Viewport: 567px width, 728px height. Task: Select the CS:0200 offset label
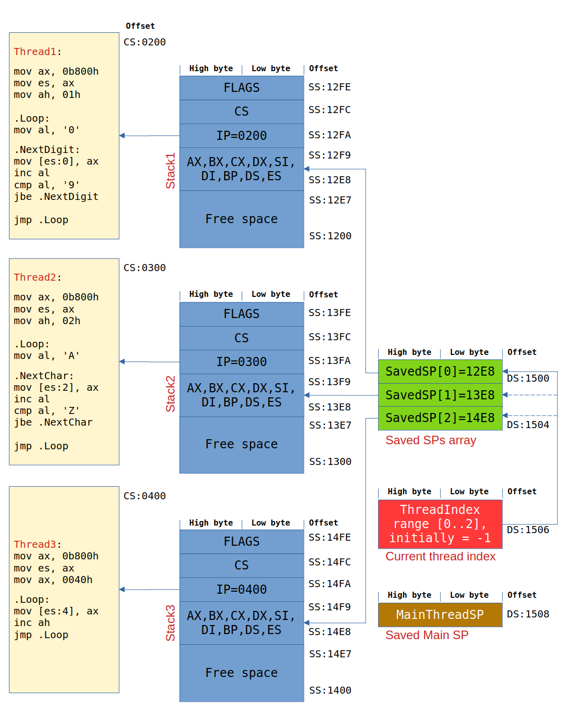[x=145, y=42]
